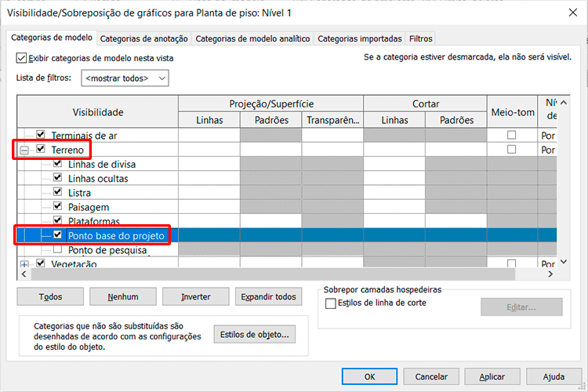Click Transparên... column header
This screenshot has height=392, width=588.
pyautogui.click(x=332, y=120)
